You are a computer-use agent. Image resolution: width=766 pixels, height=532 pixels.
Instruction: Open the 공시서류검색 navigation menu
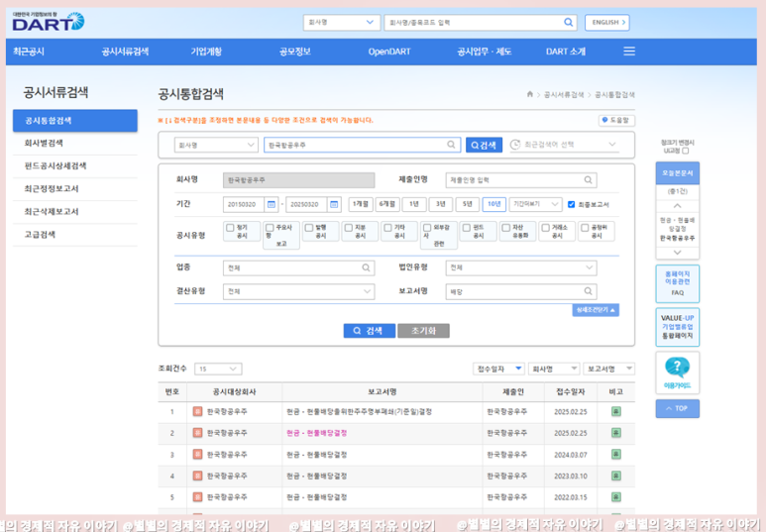click(125, 52)
